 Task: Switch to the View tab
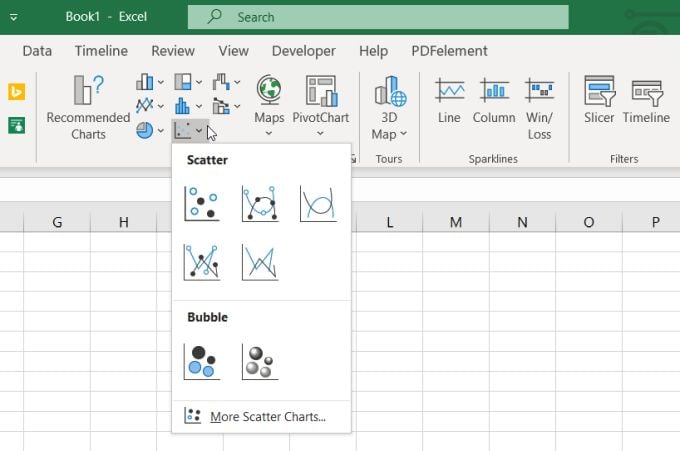pyautogui.click(x=233, y=51)
